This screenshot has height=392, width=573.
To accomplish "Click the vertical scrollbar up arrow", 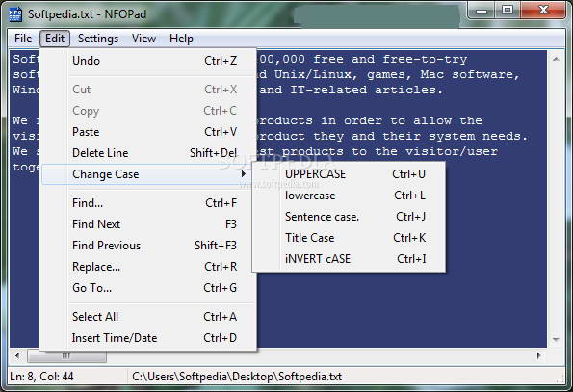I will (x=556, y=59).
